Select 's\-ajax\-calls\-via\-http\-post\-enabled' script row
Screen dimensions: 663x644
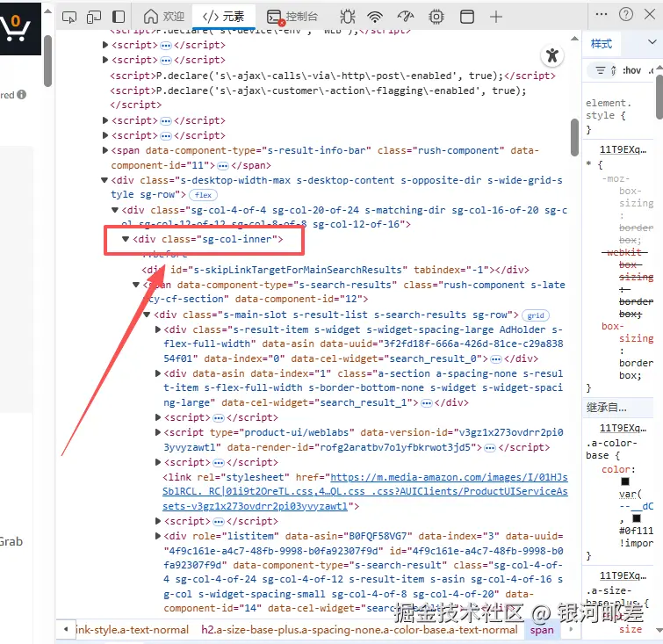point(333,76)
